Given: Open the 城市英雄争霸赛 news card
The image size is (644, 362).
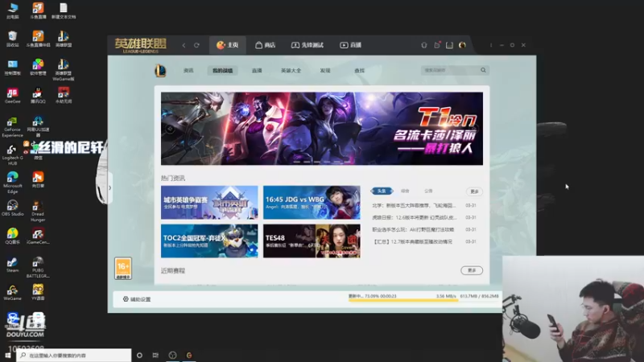Looking at the screenshot, I should click(x=209, y=203).
